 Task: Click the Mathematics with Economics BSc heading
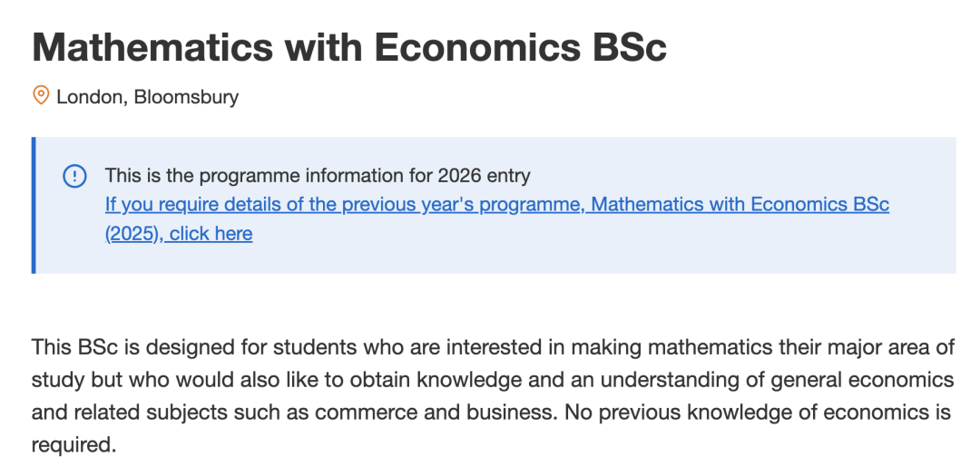(x=349, y=47)
